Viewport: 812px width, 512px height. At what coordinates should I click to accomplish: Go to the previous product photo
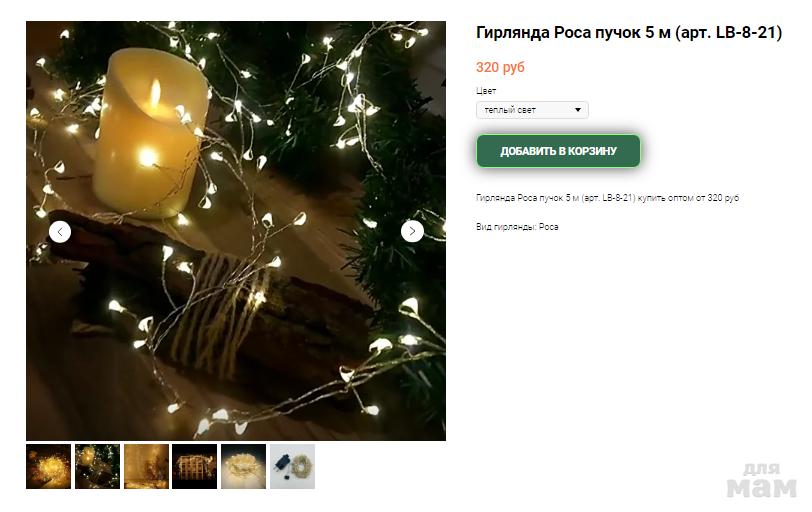click(x=60, y=232)
